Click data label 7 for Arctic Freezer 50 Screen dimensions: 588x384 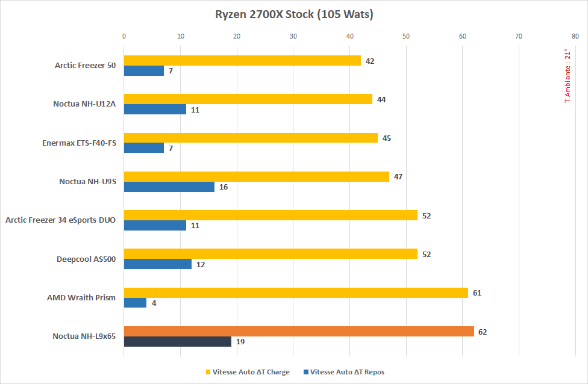tap(170, 71)
